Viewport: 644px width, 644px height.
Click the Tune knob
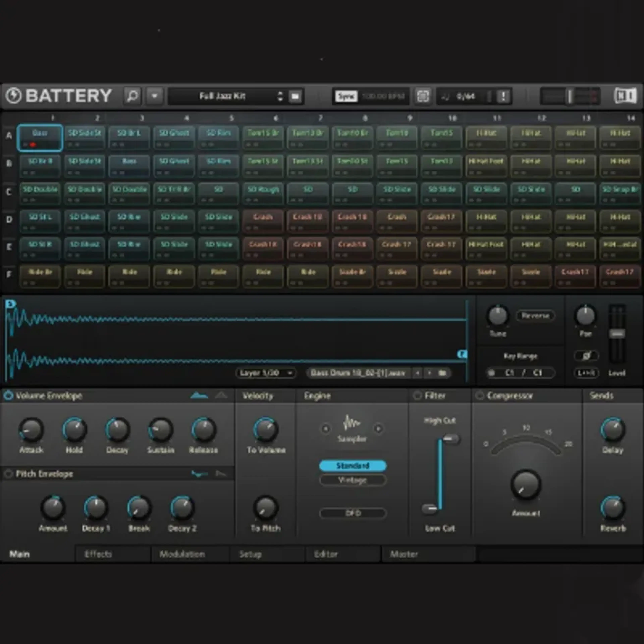(498, 315)
